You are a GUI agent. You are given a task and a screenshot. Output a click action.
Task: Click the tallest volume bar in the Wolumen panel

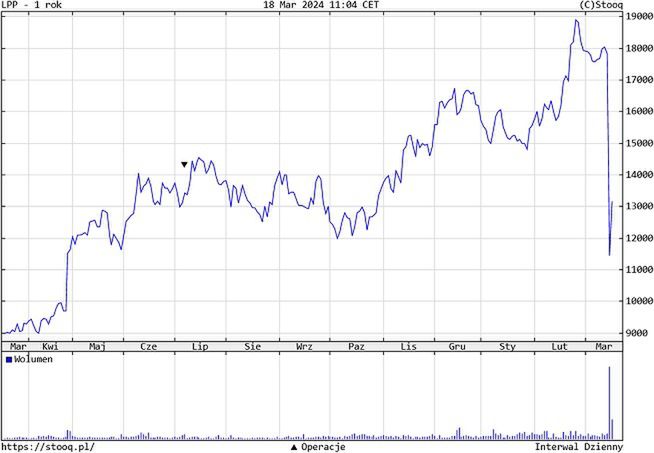click(609, 403)
